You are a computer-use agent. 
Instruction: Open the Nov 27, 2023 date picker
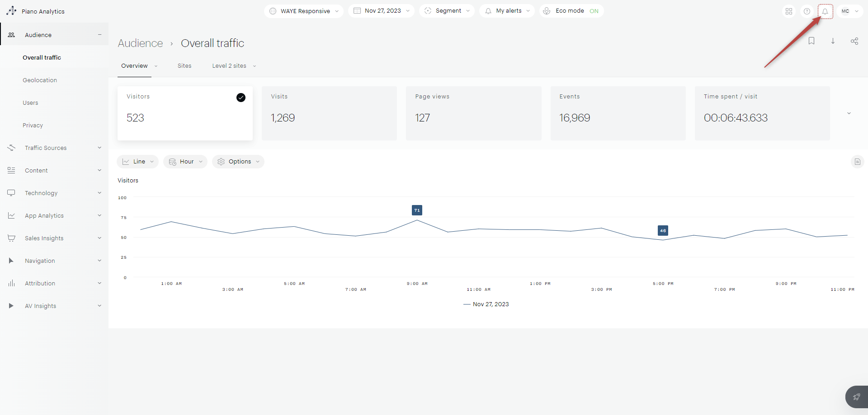pos(382,11)
